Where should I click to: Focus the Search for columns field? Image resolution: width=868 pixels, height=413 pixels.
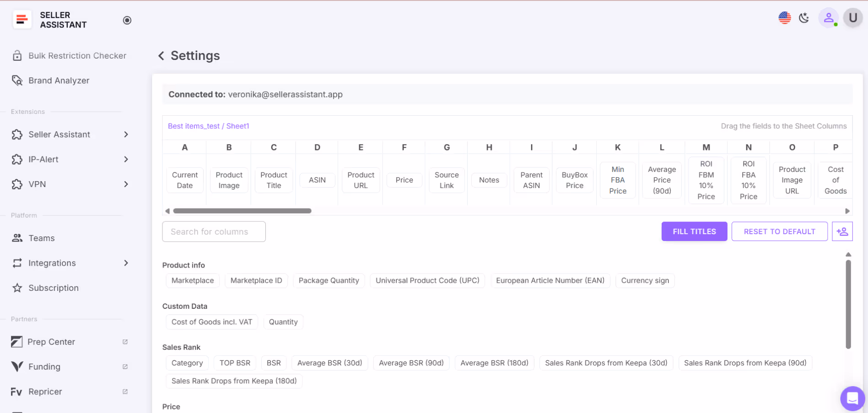tap(214, 231)
